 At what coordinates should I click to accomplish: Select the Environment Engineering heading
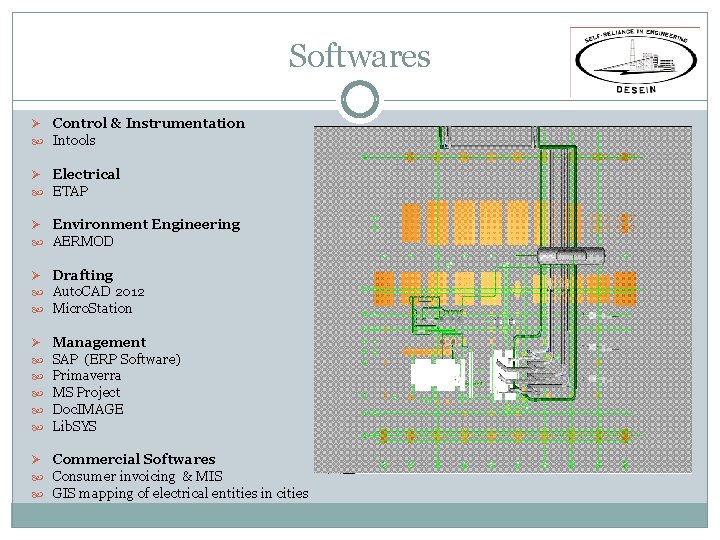tap(146, 225)
